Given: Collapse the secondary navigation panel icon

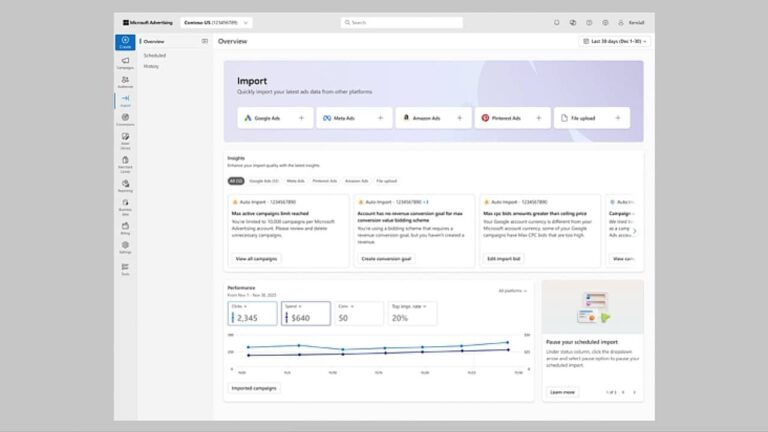Looking at the screenshot, I should tap(205, 41).
